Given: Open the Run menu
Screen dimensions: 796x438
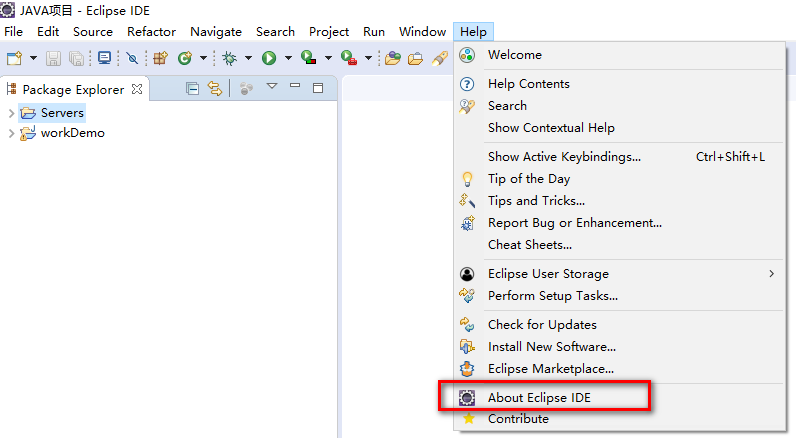Looking at the screenshot, I should [374, 31].
